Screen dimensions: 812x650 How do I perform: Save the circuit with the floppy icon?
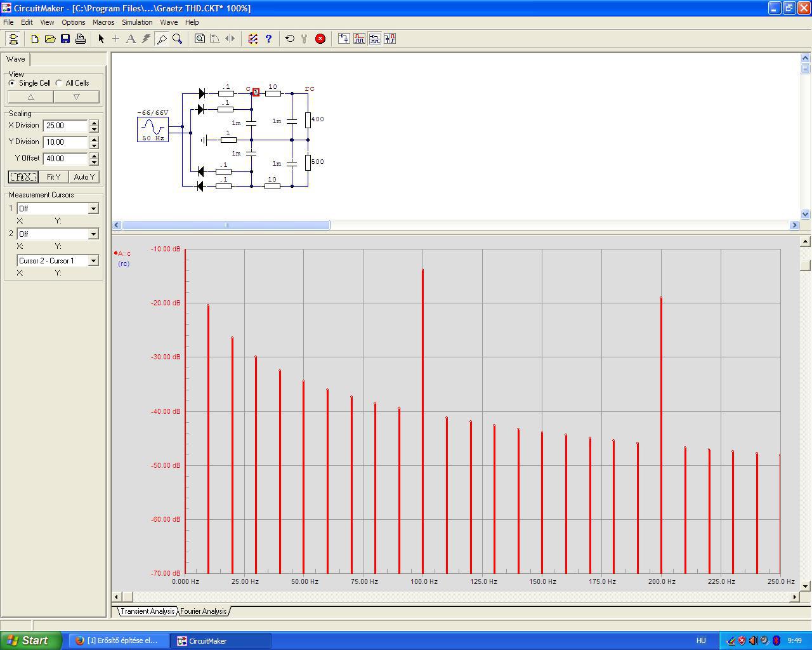tap(65, 39)
